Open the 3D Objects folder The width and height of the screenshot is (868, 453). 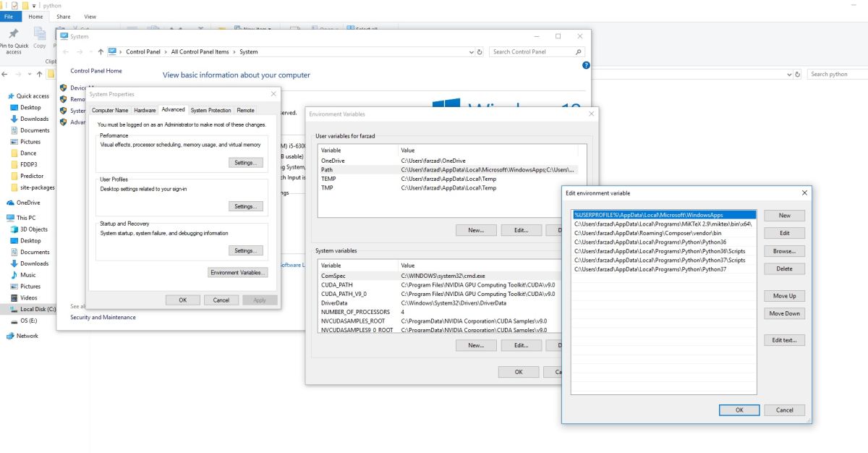pyautogui.click(x=33, y=229)
